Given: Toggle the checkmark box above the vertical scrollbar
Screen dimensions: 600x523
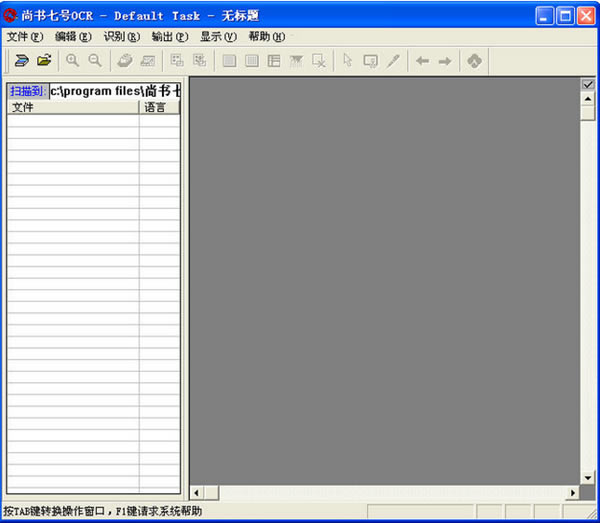Looking at the screenshot, I should [588, 84].
